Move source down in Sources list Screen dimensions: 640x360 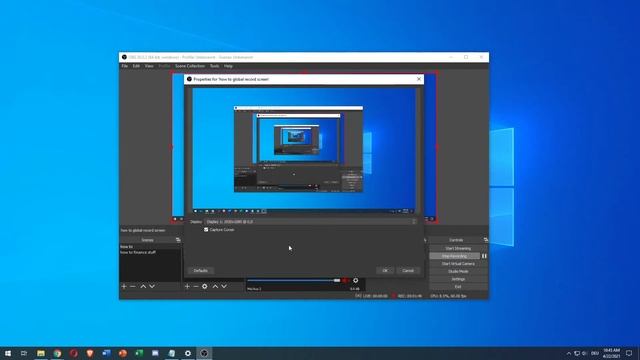224,287
